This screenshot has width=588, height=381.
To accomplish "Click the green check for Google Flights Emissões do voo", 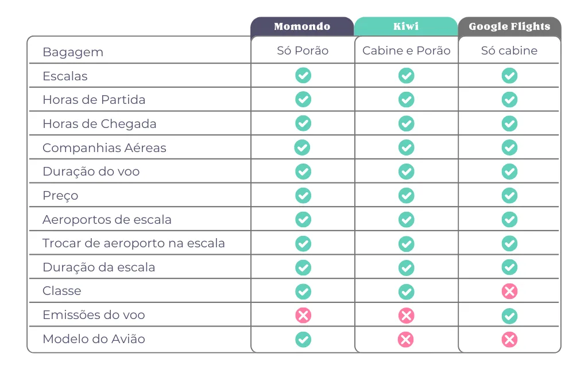I will pos(509,315).
